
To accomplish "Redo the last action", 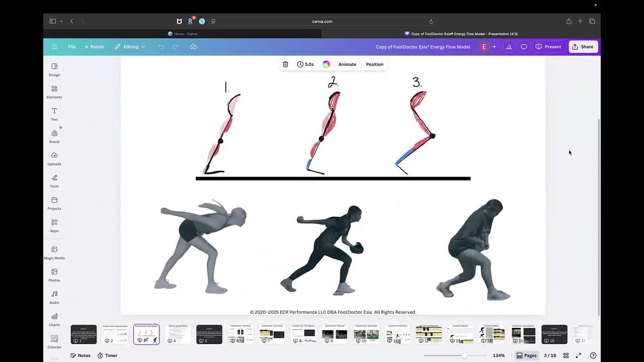I will pyautogui.click(x=176, y=47).
